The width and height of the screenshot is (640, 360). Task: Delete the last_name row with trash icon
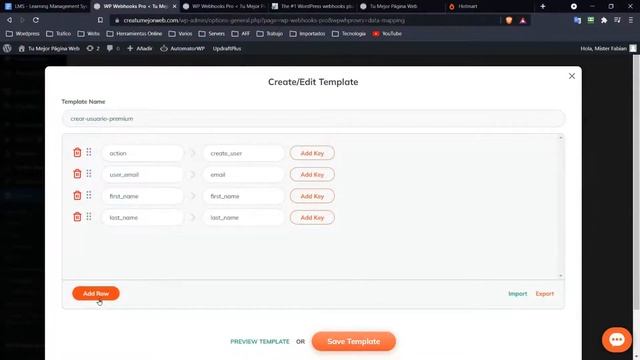[x=77, y=217]
